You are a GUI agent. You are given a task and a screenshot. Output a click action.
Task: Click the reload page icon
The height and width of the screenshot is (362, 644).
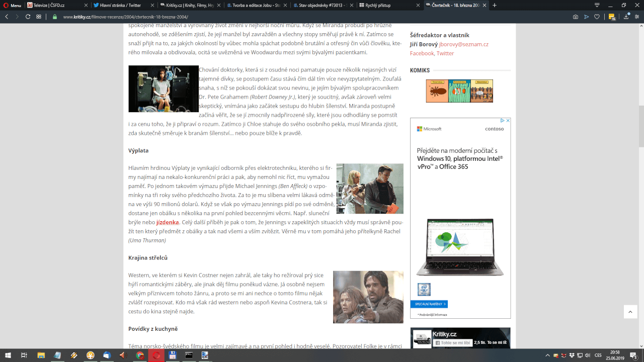[28, 17]
